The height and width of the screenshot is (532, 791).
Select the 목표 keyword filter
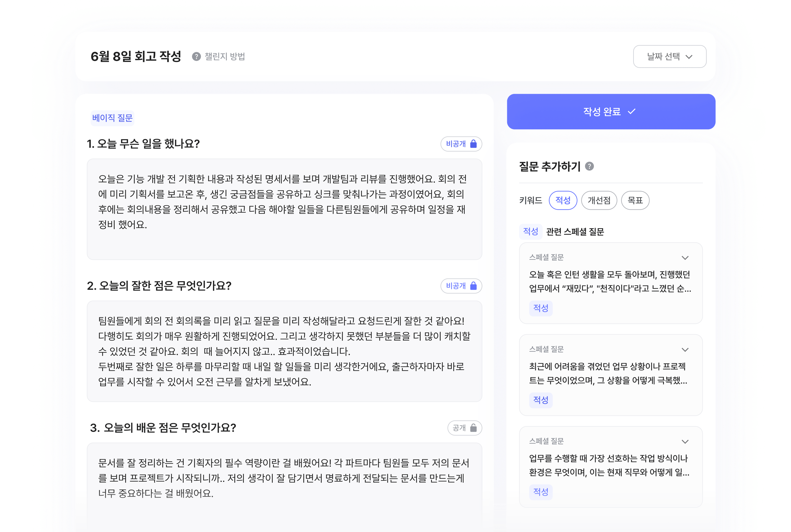pyautogui.click(x=635, y=200)
